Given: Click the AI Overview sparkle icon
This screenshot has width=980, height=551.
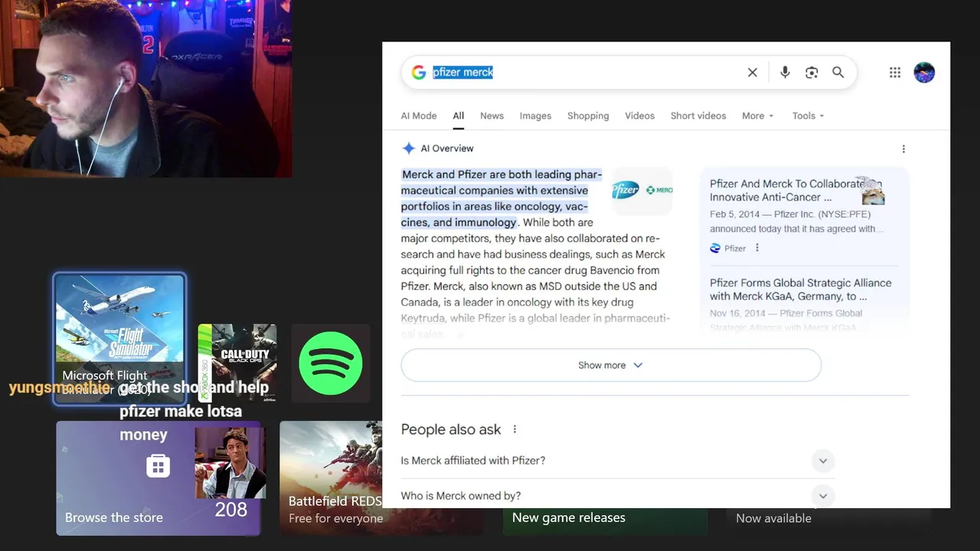Looking at the screenshot, I should tap(409, 148).
